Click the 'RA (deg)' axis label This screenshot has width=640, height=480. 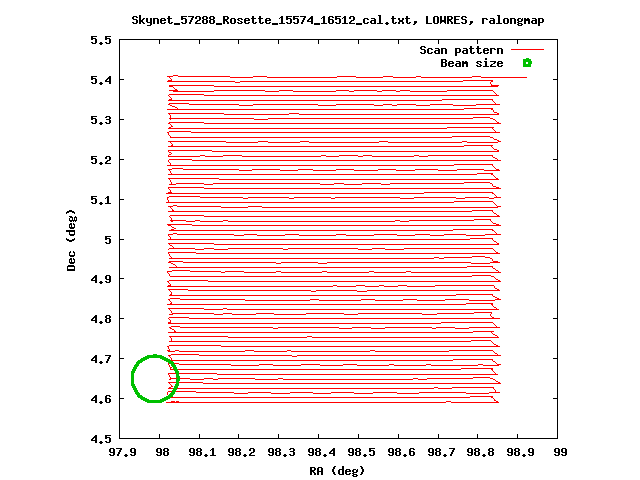click(337, 471)
